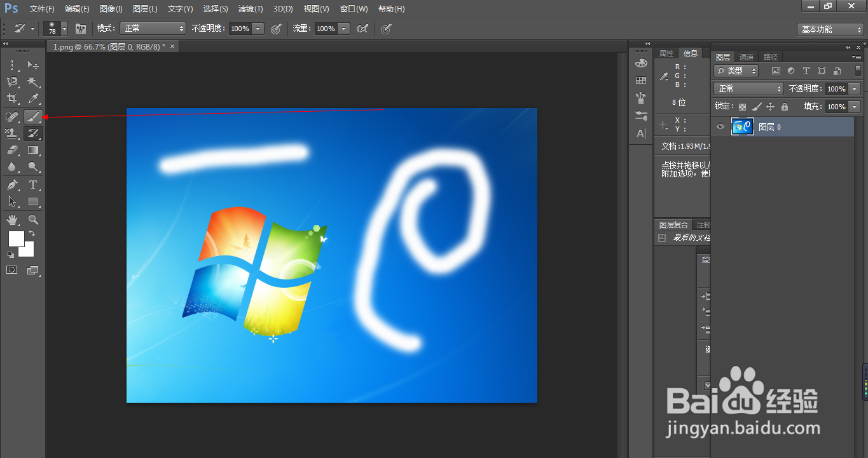Screen dimensions: 868x458
Task: Open the 滤镜(T) menu
Action: tap(251, 9)
